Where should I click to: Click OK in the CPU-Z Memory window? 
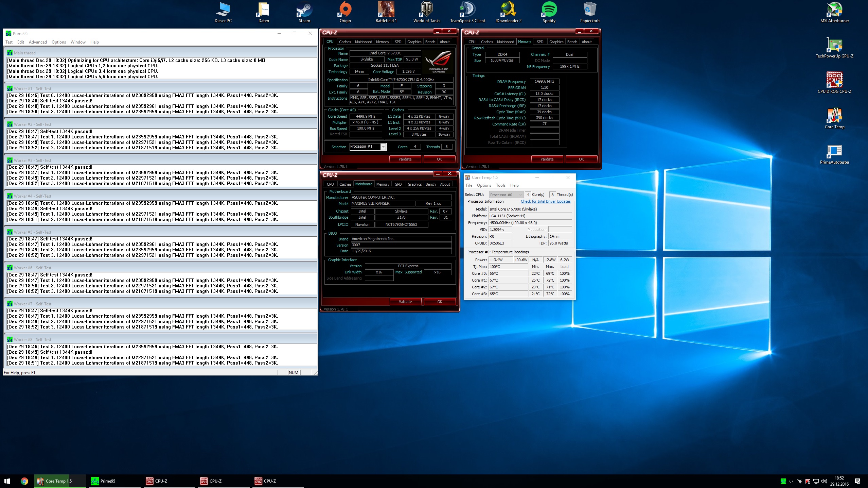click(x=581, y=159)
